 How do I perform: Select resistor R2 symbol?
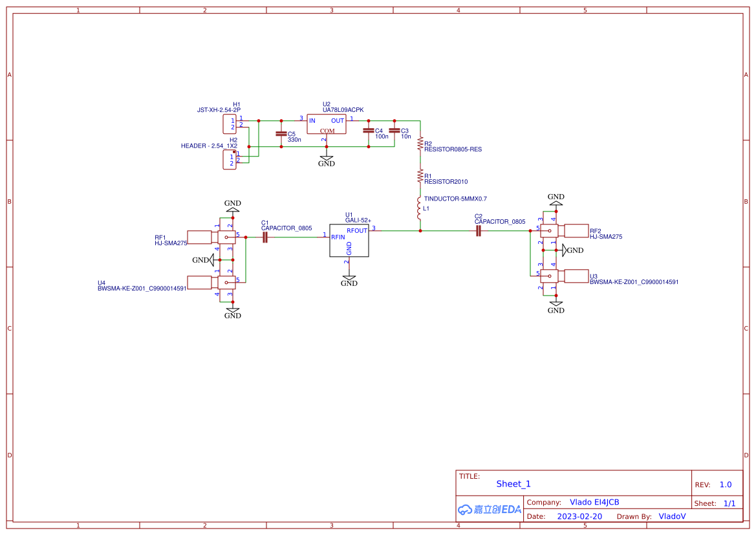pos(420,144)
